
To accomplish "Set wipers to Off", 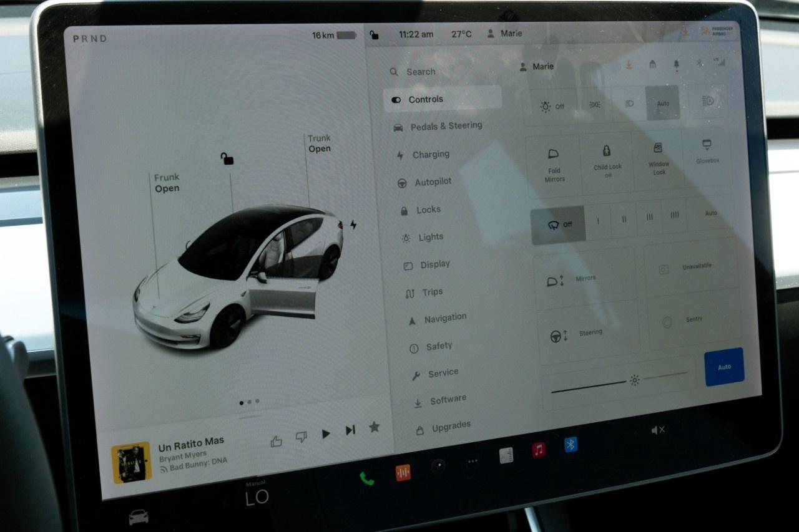I will (x=558, y=225).
